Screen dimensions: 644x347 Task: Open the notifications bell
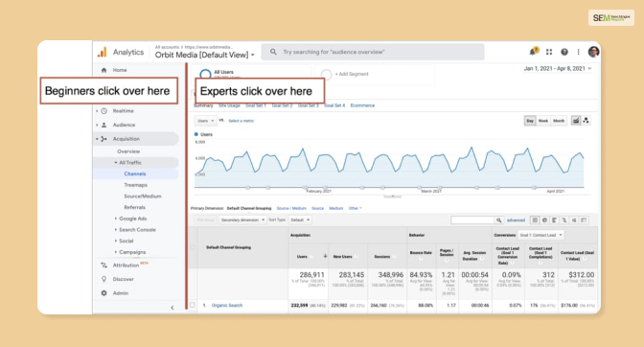tap(533, 52)
